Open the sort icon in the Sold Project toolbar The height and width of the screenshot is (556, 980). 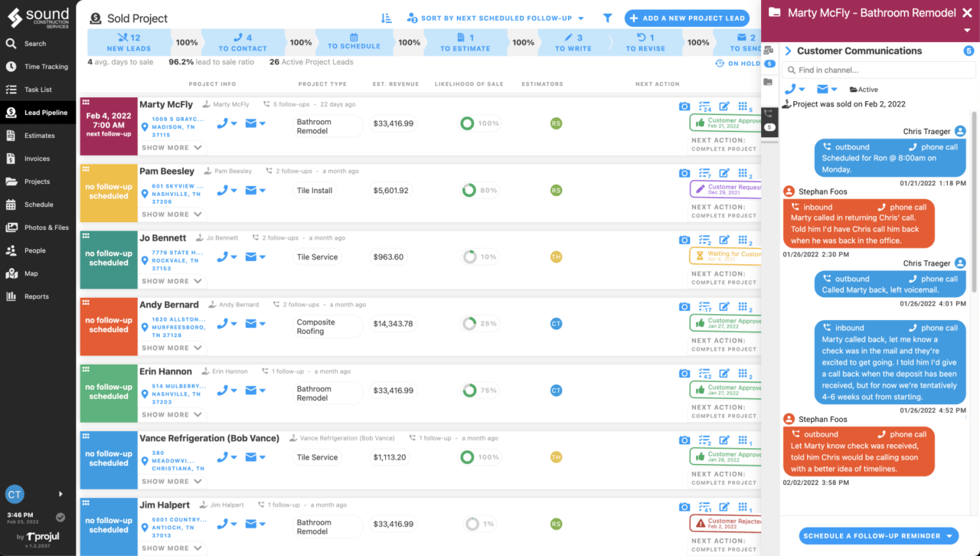click(386, 17)
